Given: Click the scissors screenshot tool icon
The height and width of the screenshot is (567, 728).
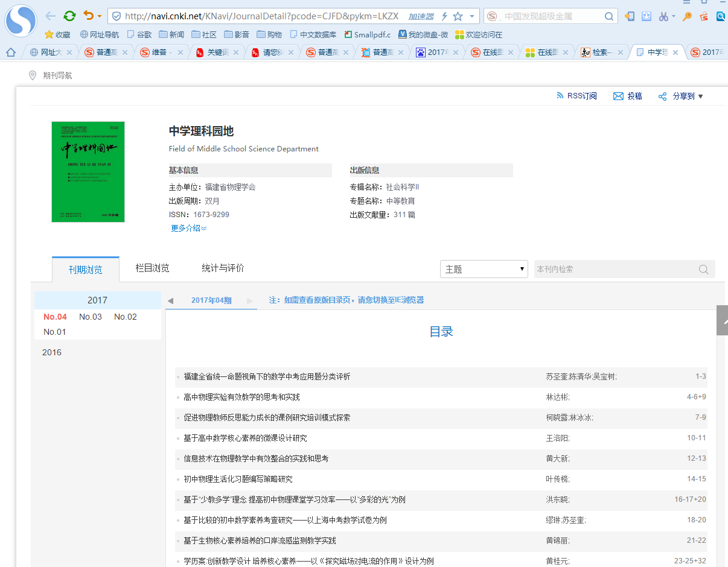Looking at the screenshot, I should point(664,16).
